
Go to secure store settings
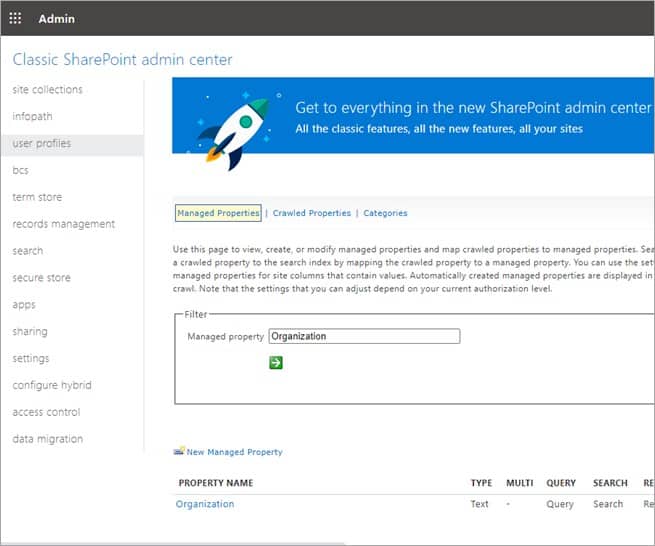pyautogui.click(x=41, y=278)
